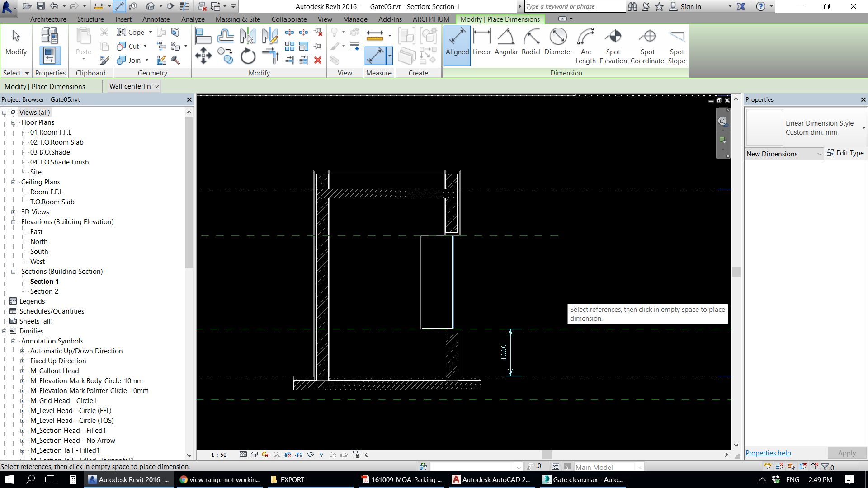The width and height of the screenshot is (868, 488).
Task: Expand the 3D Views tree node
Action: point(14,212)
